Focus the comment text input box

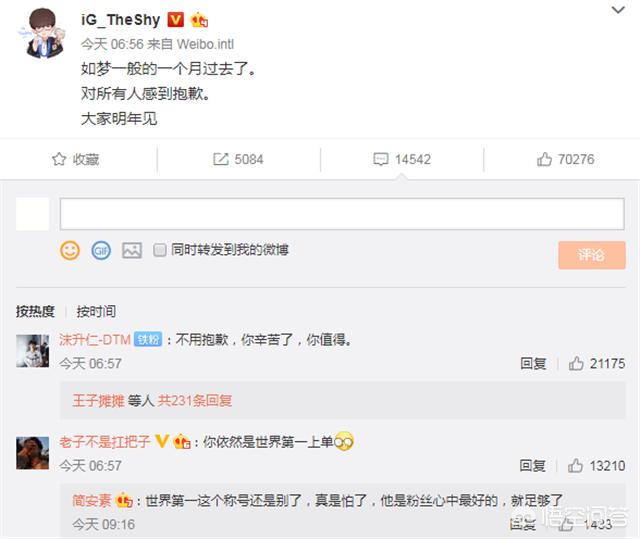[342, 214]
